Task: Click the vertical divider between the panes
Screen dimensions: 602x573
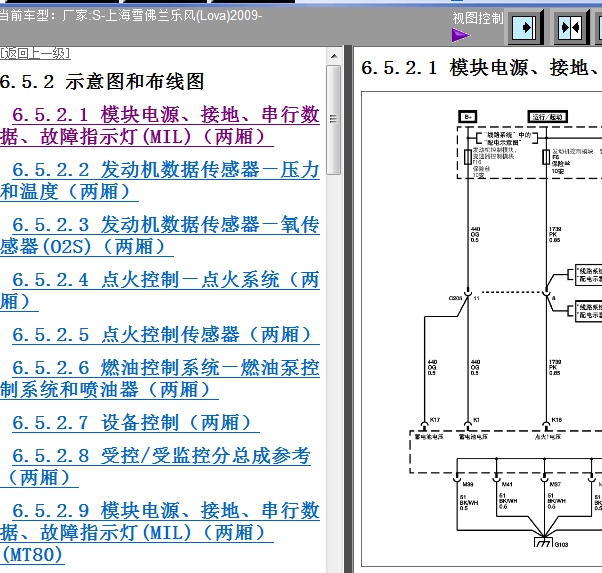Action: pos(348,309)
